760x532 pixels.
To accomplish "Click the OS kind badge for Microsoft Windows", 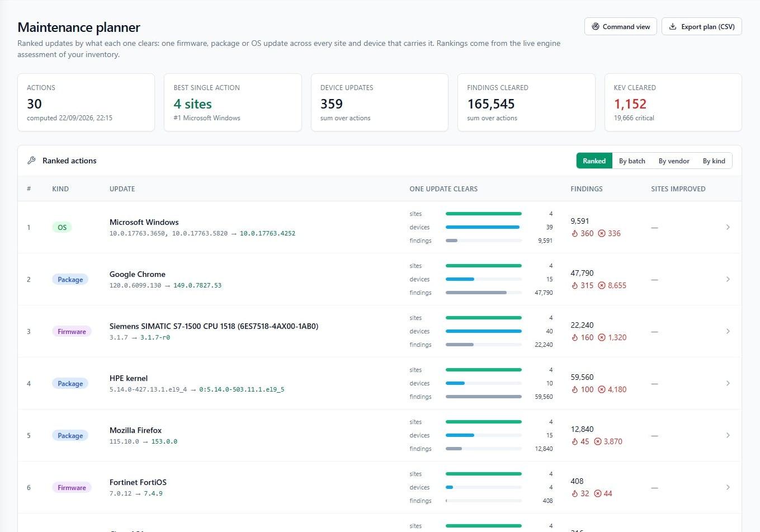I will tap(62, 227).
